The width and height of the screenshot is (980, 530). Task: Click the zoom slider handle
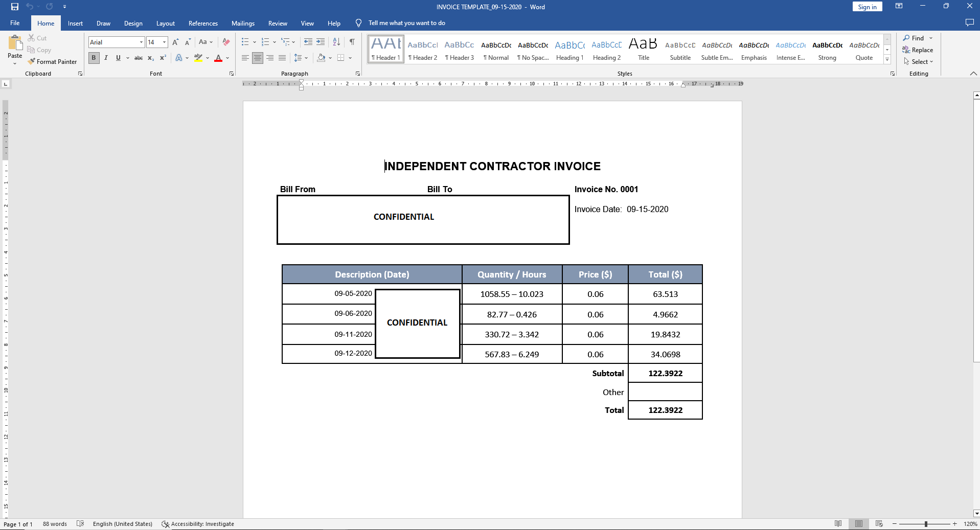926,524
